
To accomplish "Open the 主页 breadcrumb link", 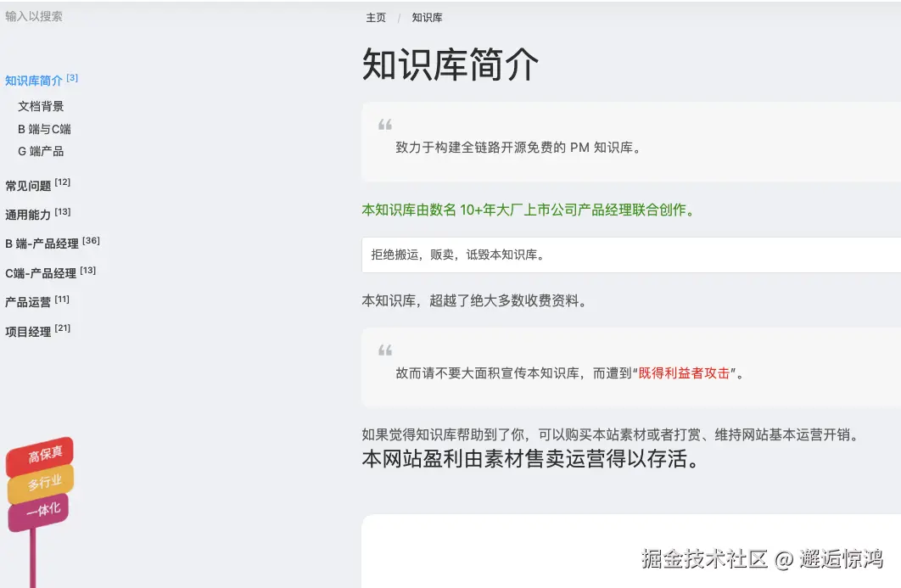I will point(375,17).
